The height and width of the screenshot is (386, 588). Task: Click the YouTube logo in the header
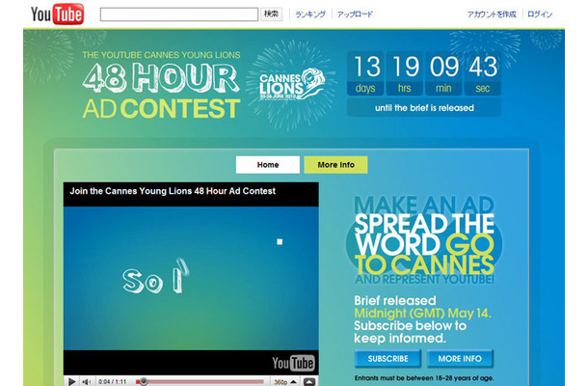point(58,14)
